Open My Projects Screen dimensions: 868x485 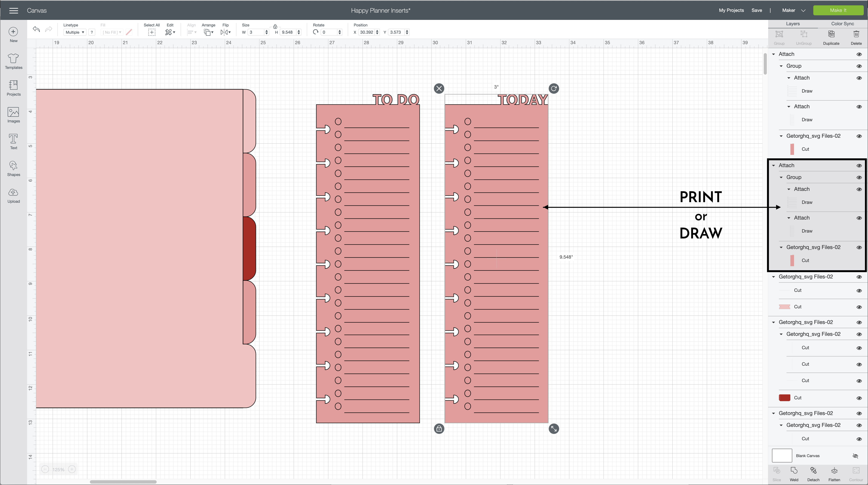[x=731, y=11]
